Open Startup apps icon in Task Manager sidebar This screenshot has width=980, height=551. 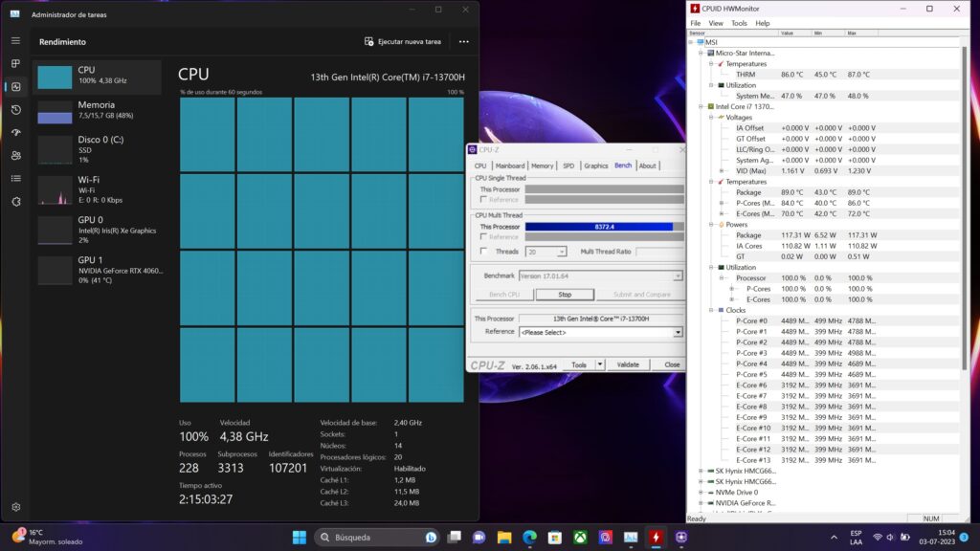click(x=15, y=132)
